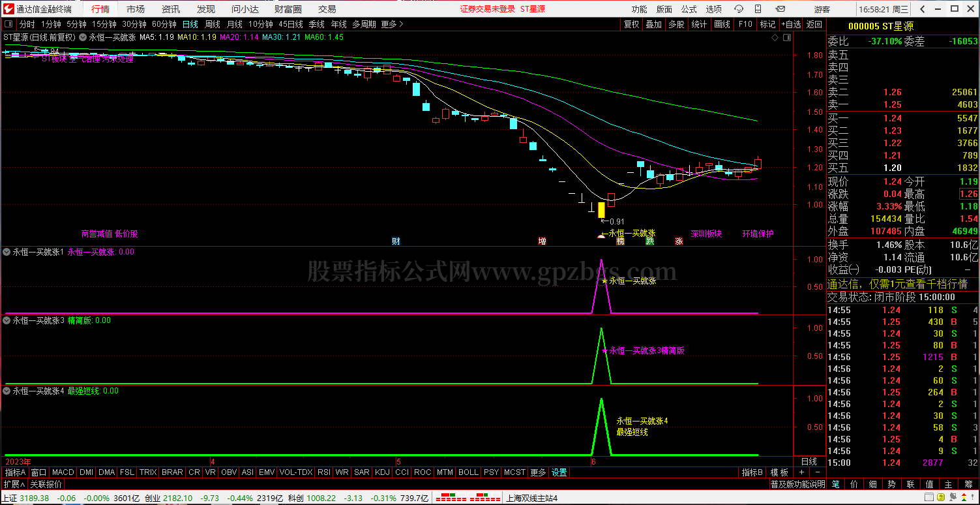
Task: Open the 资讯 menu
Action: point(171,9)
